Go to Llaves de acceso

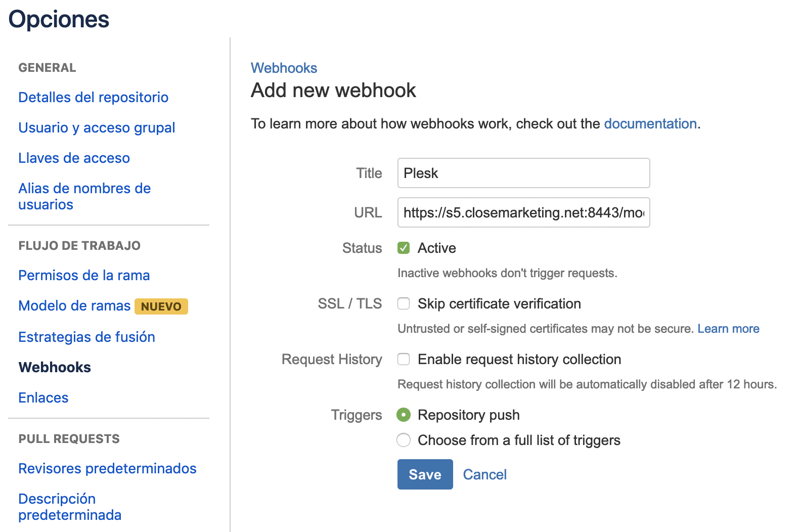(x=74, y=158)
